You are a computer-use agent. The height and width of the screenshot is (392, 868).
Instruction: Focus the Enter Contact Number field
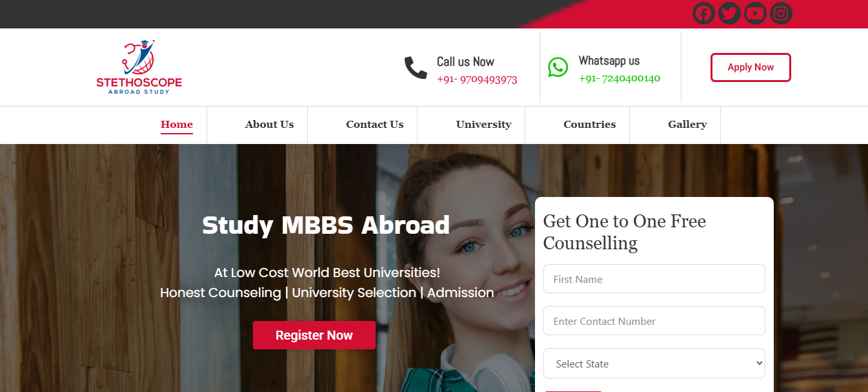coord(654,321)
